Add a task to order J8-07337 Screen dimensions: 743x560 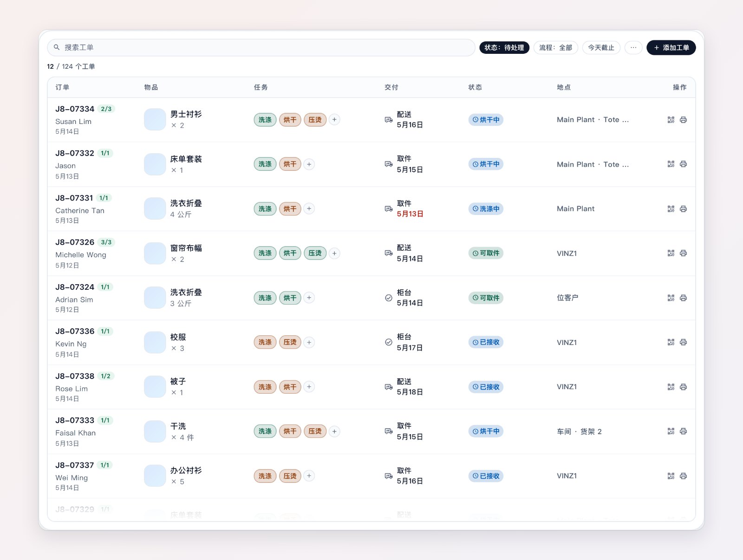[x=309, y=476]
